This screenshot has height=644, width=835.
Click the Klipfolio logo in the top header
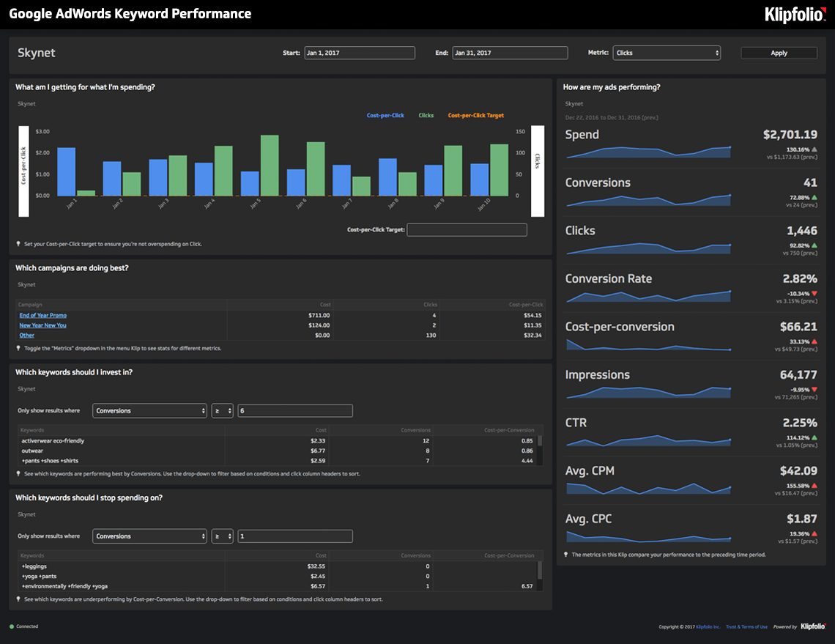point(795,13)
